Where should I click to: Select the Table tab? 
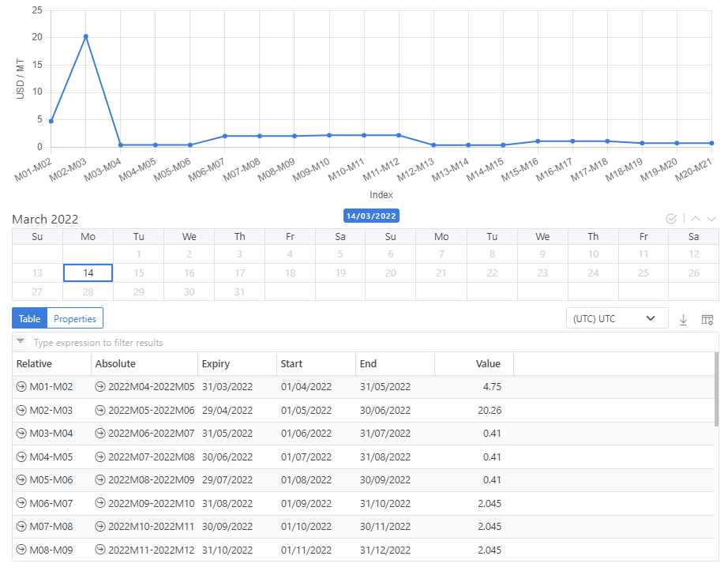(x=30, y=319)
